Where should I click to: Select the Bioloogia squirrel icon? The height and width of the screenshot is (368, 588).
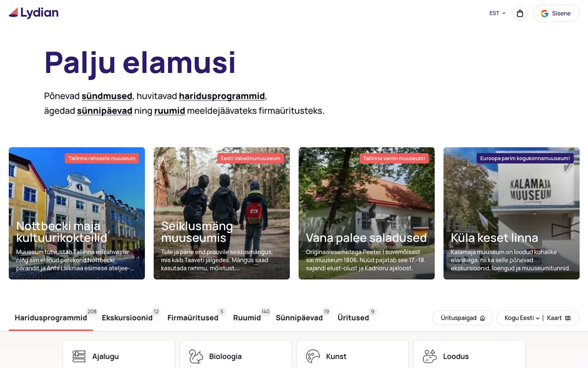click(x=196, y=357)
